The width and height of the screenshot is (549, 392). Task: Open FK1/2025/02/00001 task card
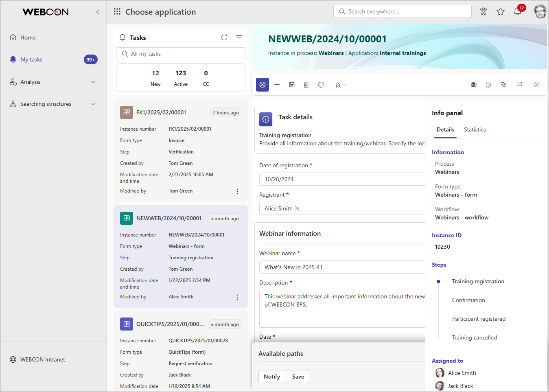coord(181,151)
